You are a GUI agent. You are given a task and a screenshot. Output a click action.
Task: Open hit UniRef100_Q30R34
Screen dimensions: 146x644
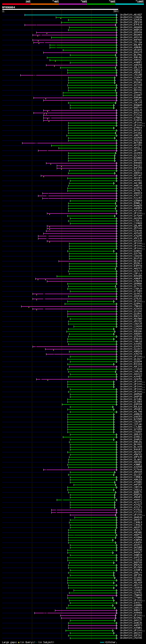pos(131,20)
